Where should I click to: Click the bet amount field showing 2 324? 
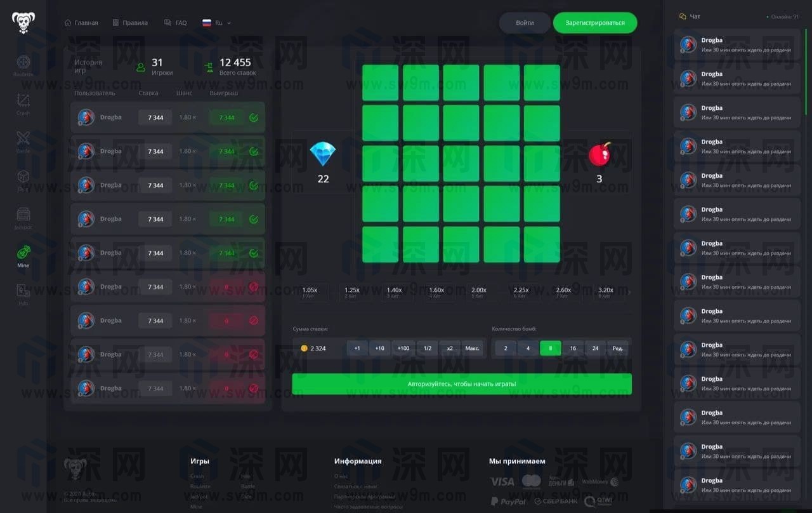[319, 348]
